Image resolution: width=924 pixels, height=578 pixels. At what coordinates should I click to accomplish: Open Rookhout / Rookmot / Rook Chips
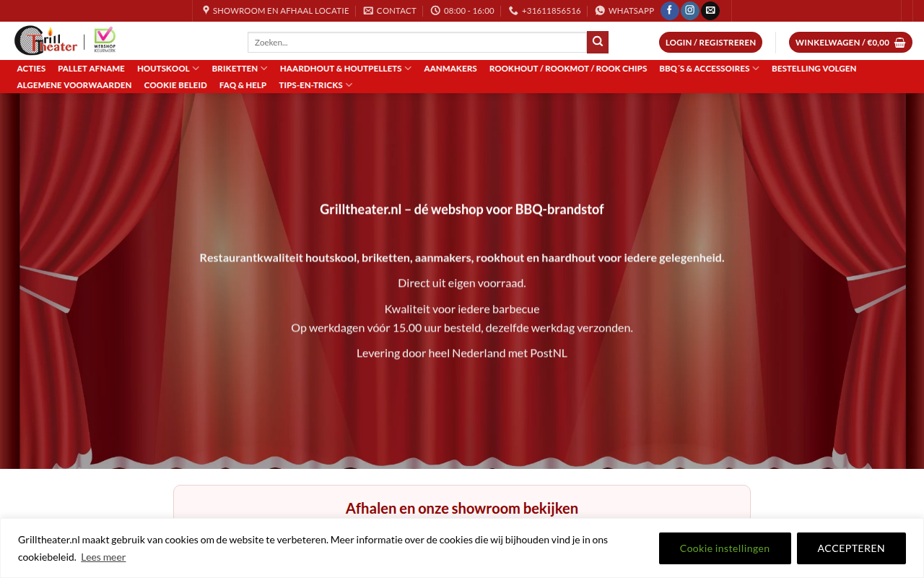pos(568,69)
